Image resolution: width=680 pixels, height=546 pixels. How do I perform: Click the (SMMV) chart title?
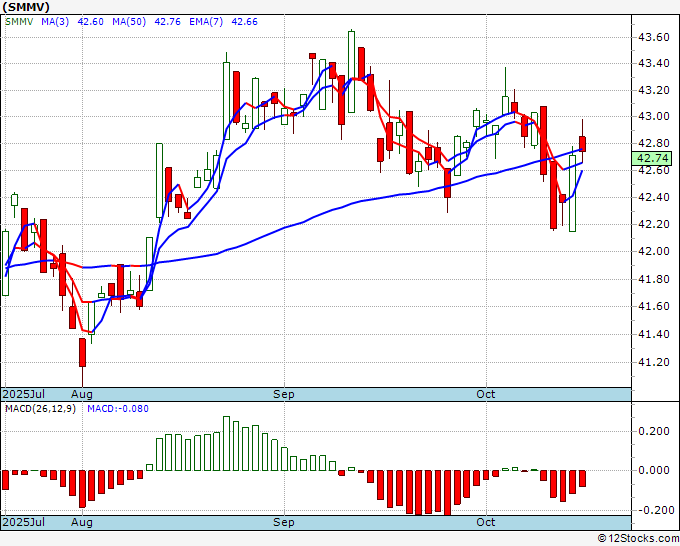tap(26, 7)
